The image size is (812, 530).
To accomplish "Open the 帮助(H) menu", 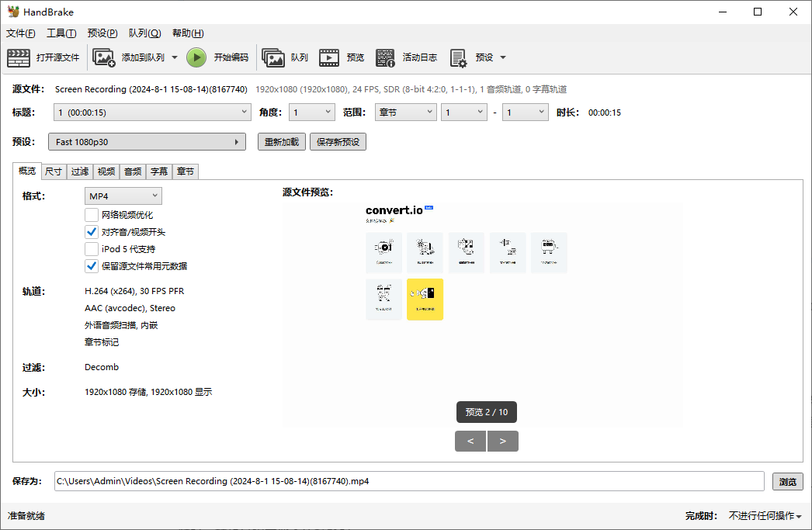I will [x=188, y=33].
